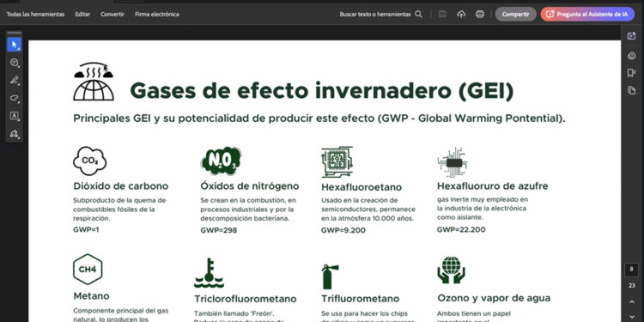Open the page thumbnails panel icon
The image size is (644, 322).
point(632,90)
